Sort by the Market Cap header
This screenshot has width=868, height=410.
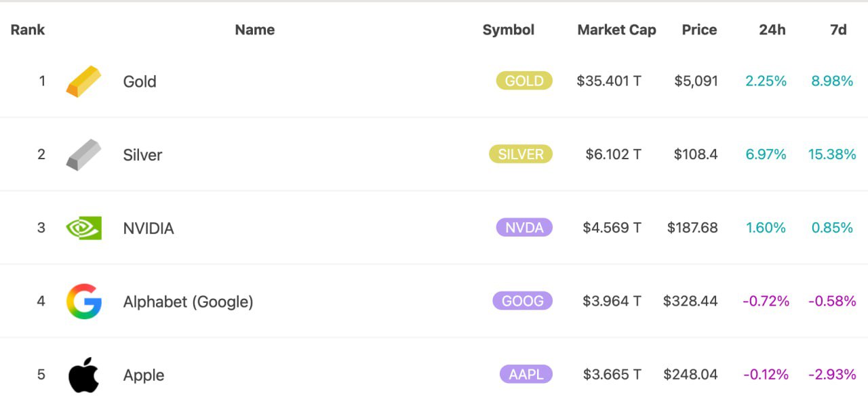click(x=616, y=30)
